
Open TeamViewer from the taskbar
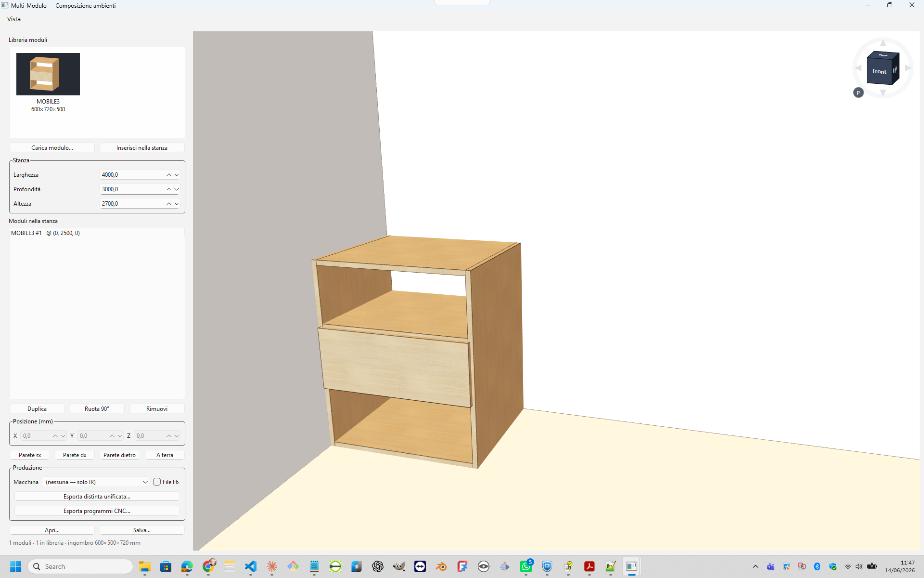coord(420,566)
